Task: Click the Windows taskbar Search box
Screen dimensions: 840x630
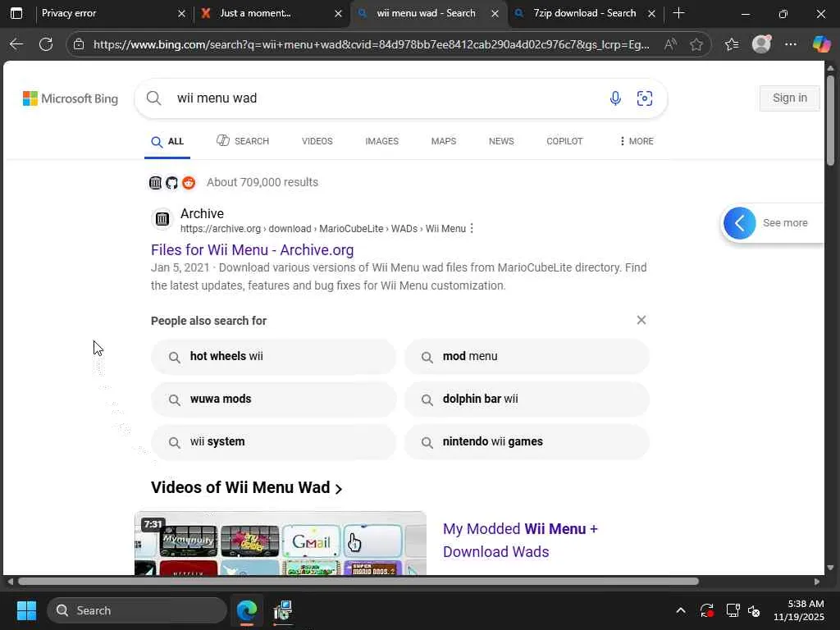Action: click(137, 610)
